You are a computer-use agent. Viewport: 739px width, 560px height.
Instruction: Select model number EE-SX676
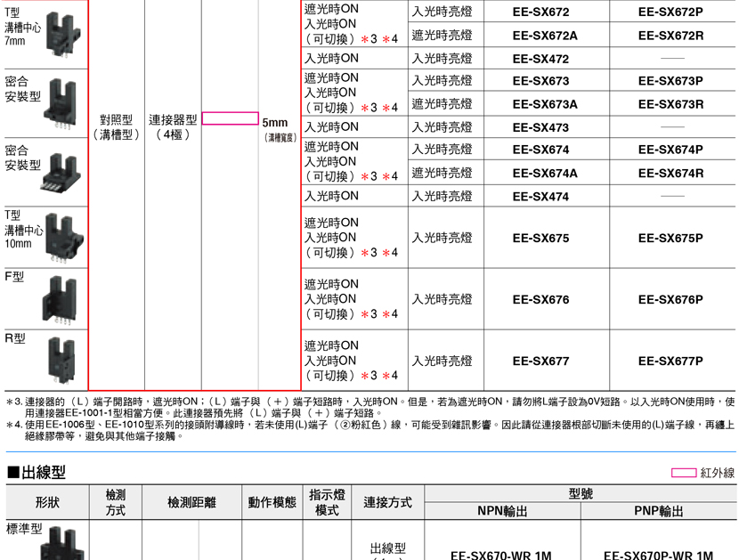pos(540,299)
